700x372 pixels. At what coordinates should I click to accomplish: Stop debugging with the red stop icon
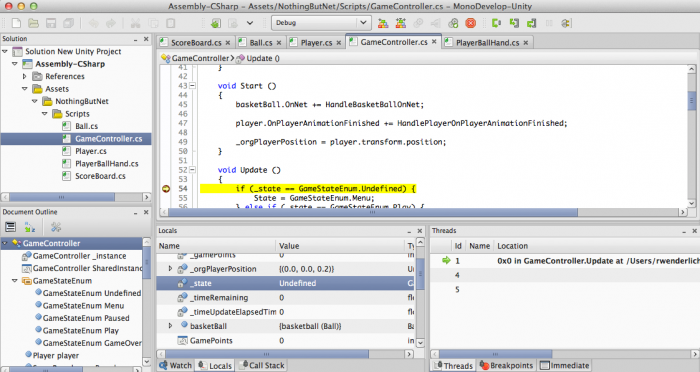(x=471, y=23)
